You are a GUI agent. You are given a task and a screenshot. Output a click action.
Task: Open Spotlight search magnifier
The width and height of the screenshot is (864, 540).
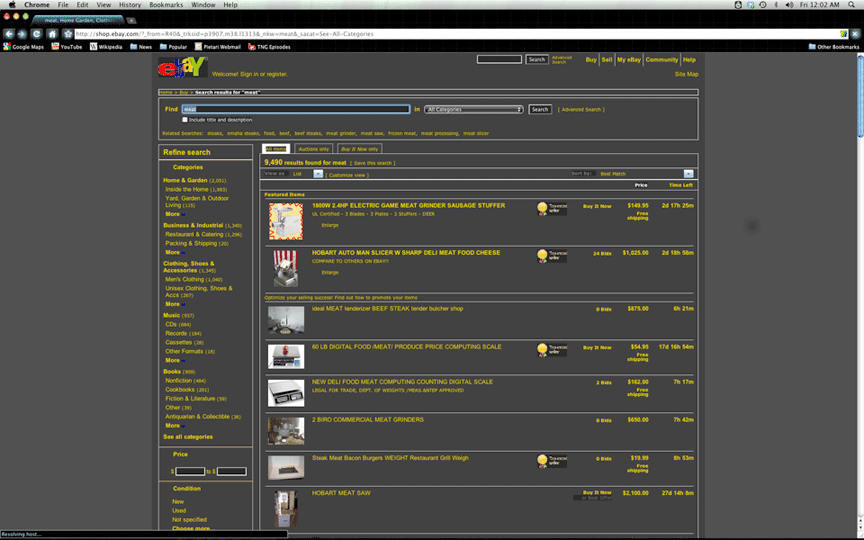click(x=852, y=4)
